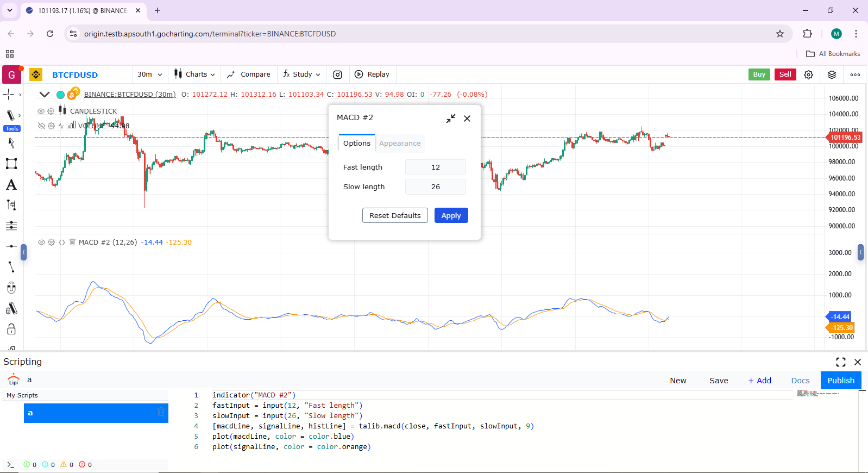Click the Fast length input field

coord(435,167)
